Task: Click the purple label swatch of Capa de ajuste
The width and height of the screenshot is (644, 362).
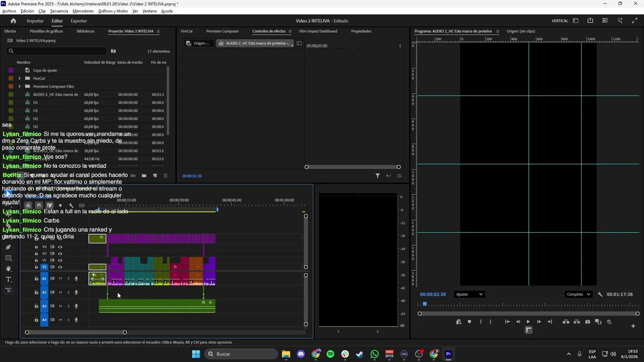Action: (x=11, y=70)
